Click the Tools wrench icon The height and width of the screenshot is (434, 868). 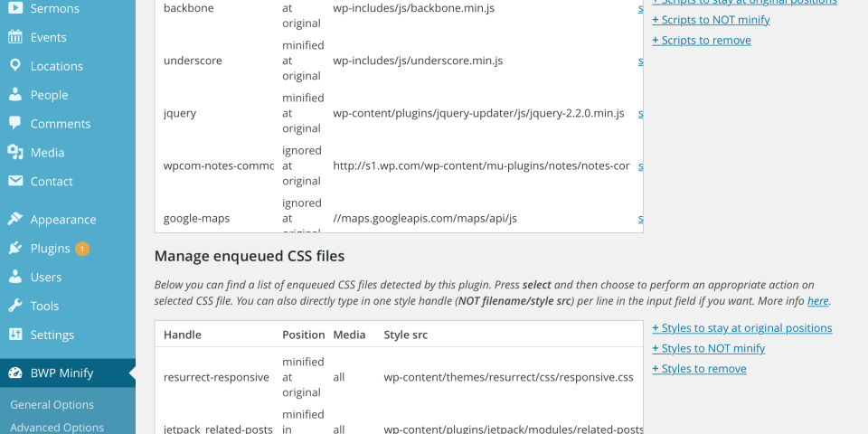(15, 306)
